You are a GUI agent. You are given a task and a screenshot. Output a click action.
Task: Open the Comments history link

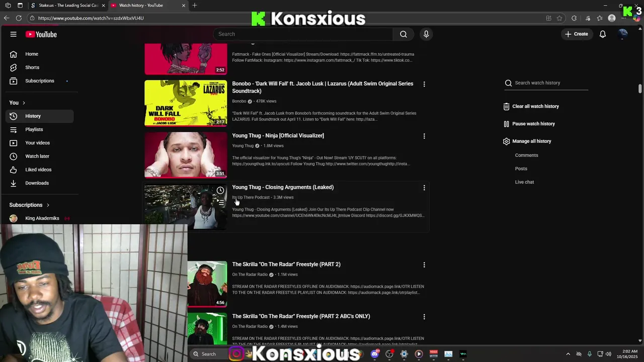coord(526,155)
